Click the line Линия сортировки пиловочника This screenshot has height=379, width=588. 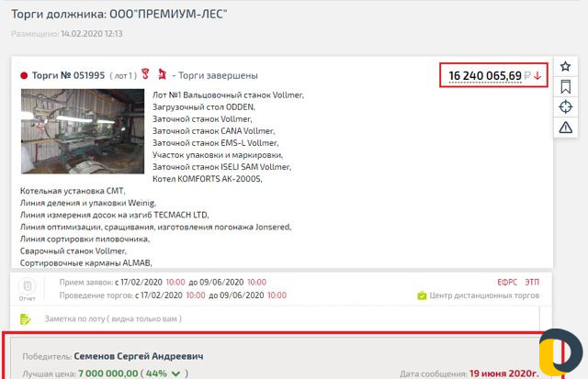[85, 239]
